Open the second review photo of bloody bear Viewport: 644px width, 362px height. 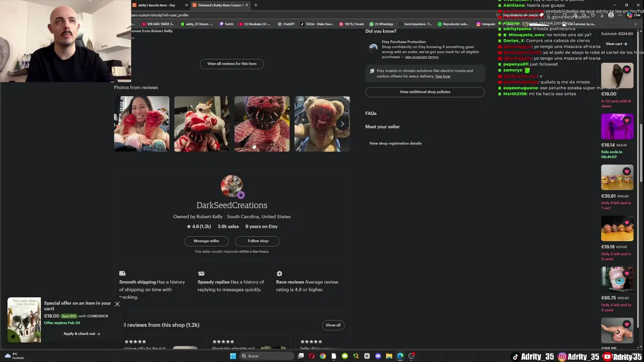202,124
